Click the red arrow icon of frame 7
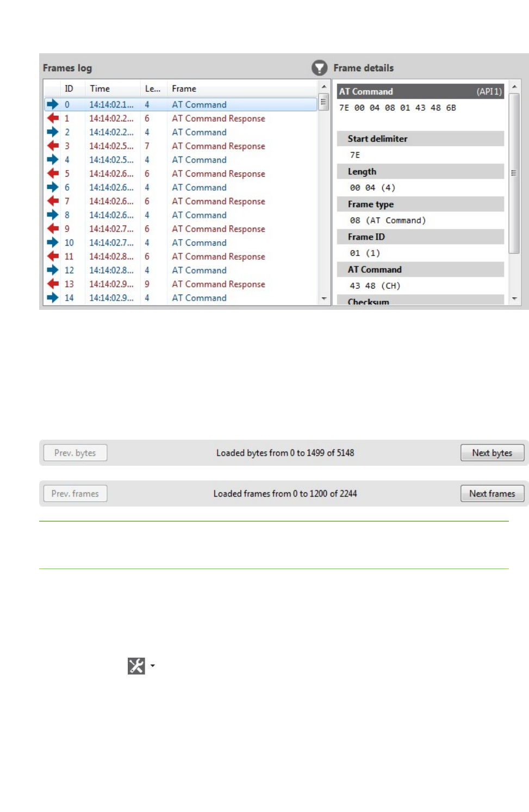This screenshot has width=529, height=812. (x=53, y=201)
